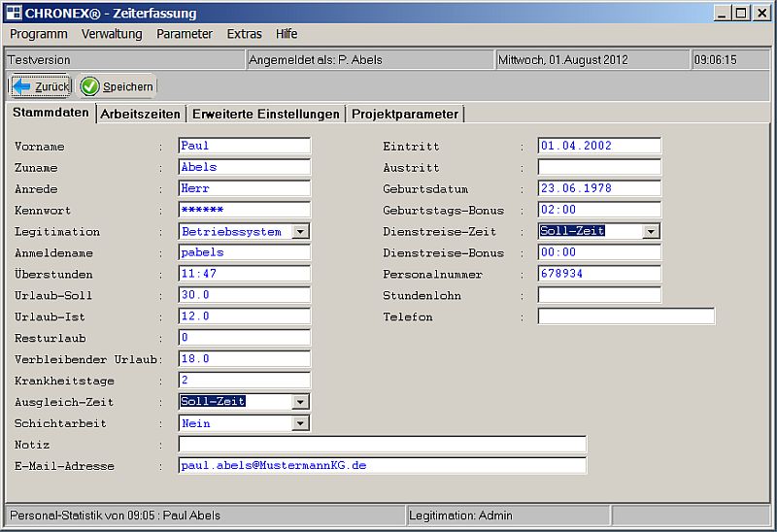Click the green checkmark save icon

click(x=89, y=86)
